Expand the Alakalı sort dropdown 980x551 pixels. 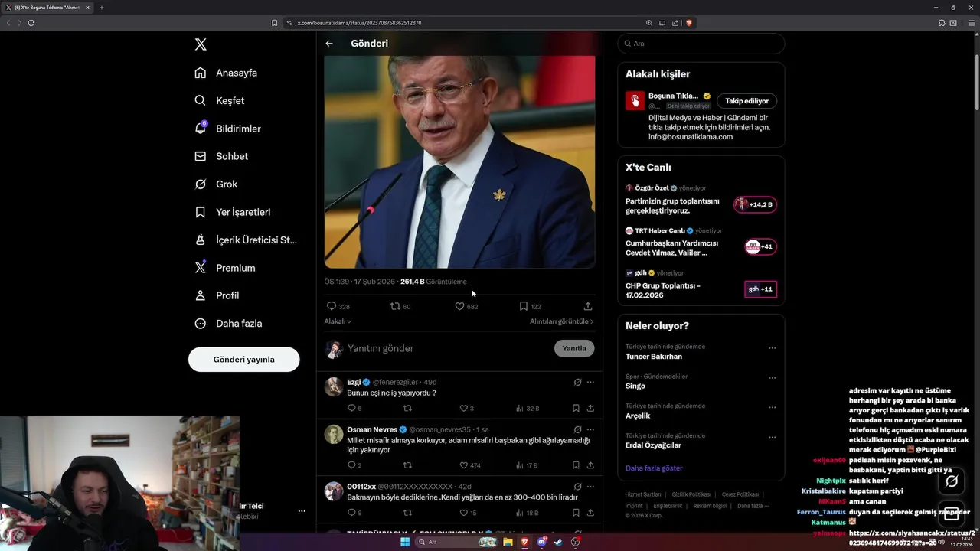(x=338, y=321)
